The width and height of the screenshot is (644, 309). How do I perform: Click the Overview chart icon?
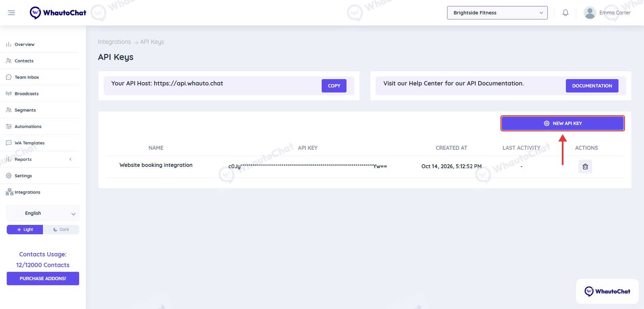[x=9, y=45]
